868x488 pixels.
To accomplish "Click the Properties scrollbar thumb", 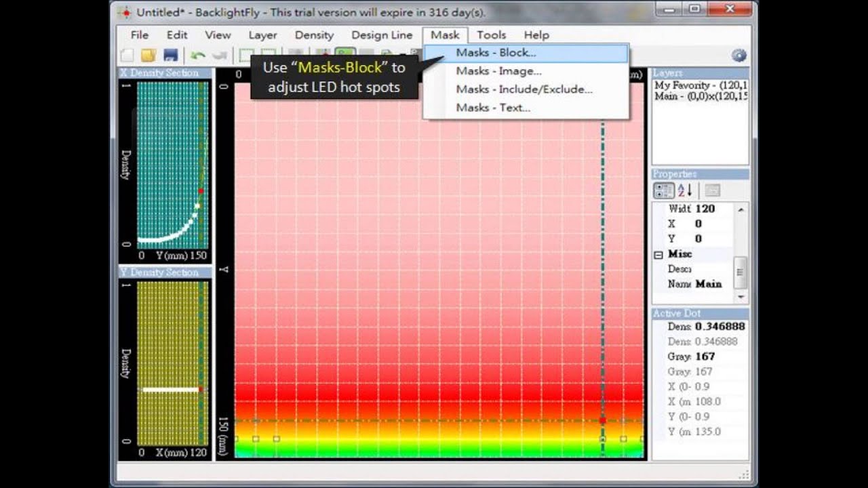I will pyautogui.click(x=741, y=272).
